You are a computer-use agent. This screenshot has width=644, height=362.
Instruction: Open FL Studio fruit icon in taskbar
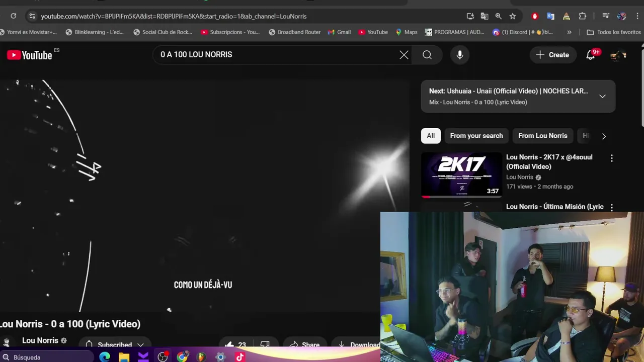pyautogui.click(x=201, y=357)
